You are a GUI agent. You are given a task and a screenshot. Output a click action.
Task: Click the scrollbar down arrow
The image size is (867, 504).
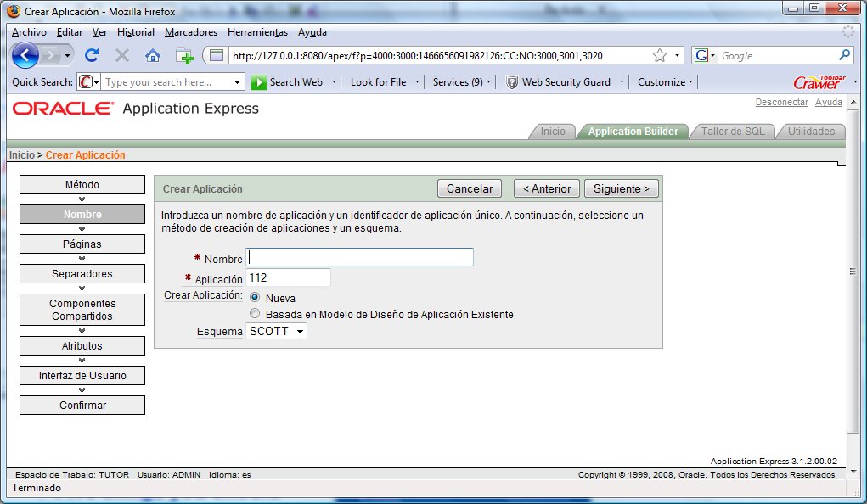(x=853, y=472)
